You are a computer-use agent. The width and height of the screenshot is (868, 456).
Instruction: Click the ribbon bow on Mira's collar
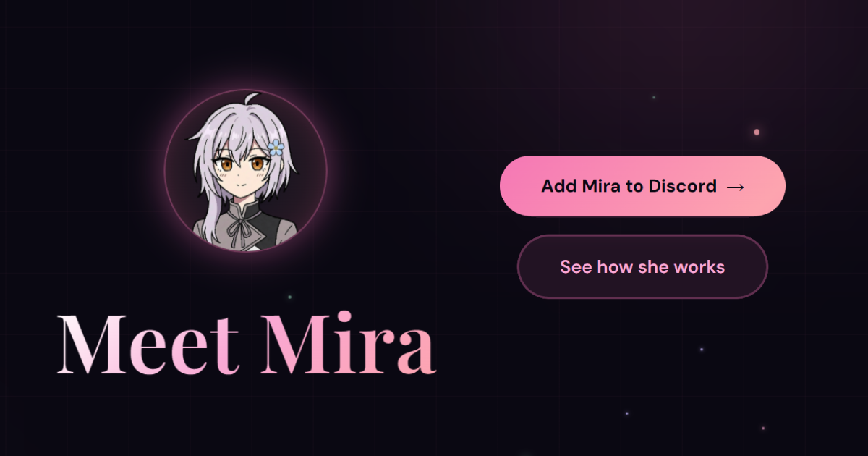[x=239, y=230]
